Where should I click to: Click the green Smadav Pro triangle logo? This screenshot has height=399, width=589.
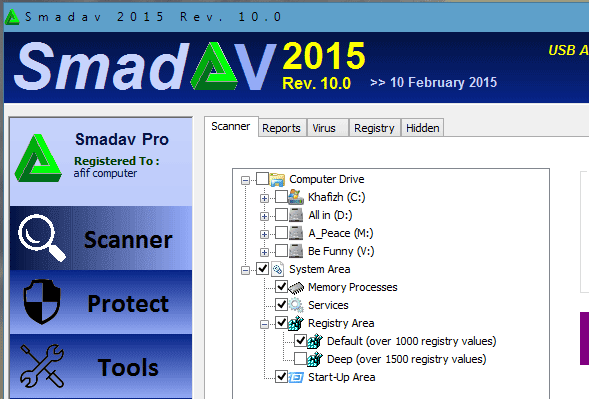click(x=38, y=158)
